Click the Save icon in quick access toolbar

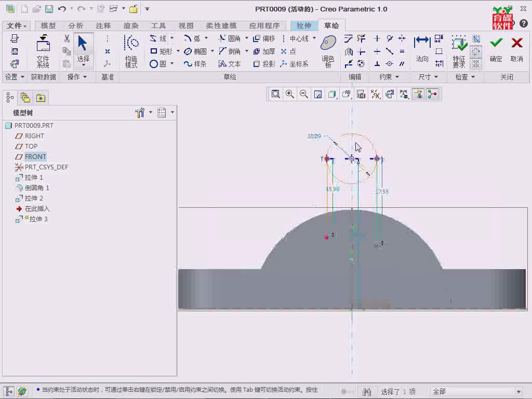click(49, 9)
